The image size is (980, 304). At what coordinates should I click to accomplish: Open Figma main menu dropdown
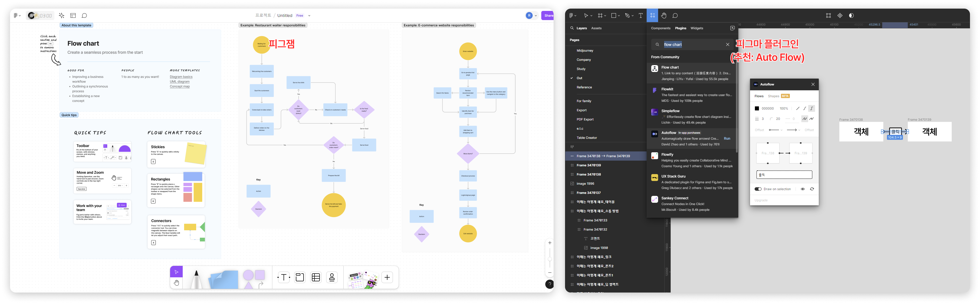click(x=572, y=15)
